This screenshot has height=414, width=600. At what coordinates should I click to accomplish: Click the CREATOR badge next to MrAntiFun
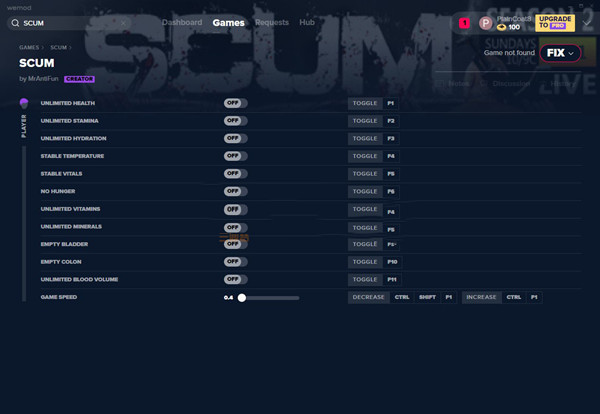(x=79, y=77)
